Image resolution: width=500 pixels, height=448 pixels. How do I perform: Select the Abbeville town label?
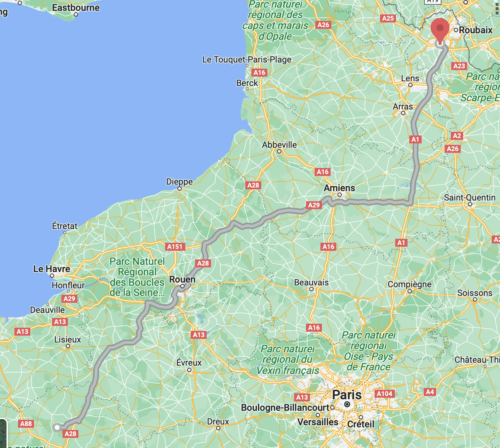pos(279,145)
